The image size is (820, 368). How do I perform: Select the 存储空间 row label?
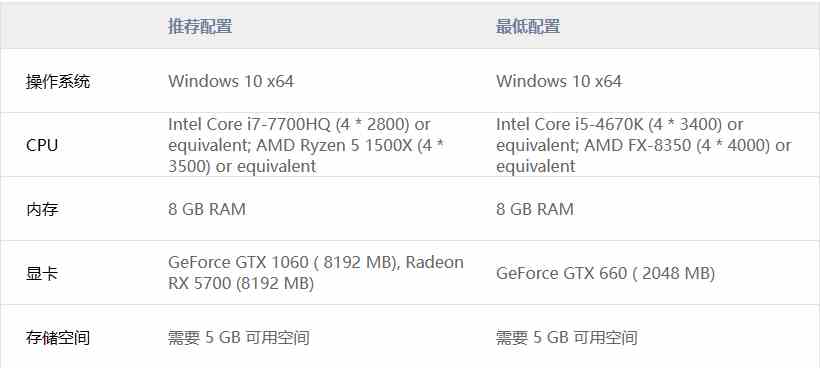[58, 338]
